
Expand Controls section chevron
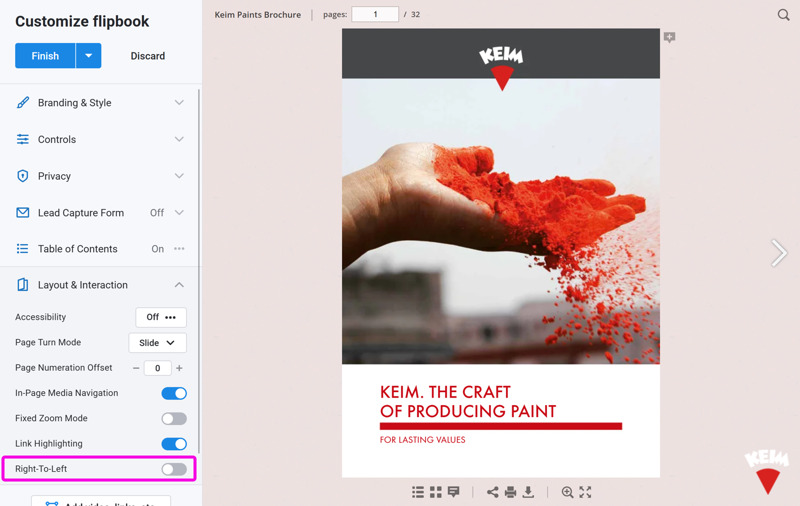pos(179,139)
